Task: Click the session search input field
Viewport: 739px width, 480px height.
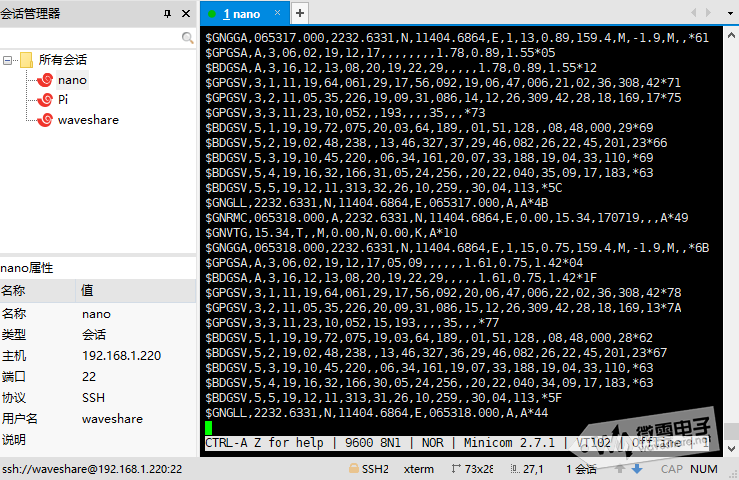Action: coord(90,37)
